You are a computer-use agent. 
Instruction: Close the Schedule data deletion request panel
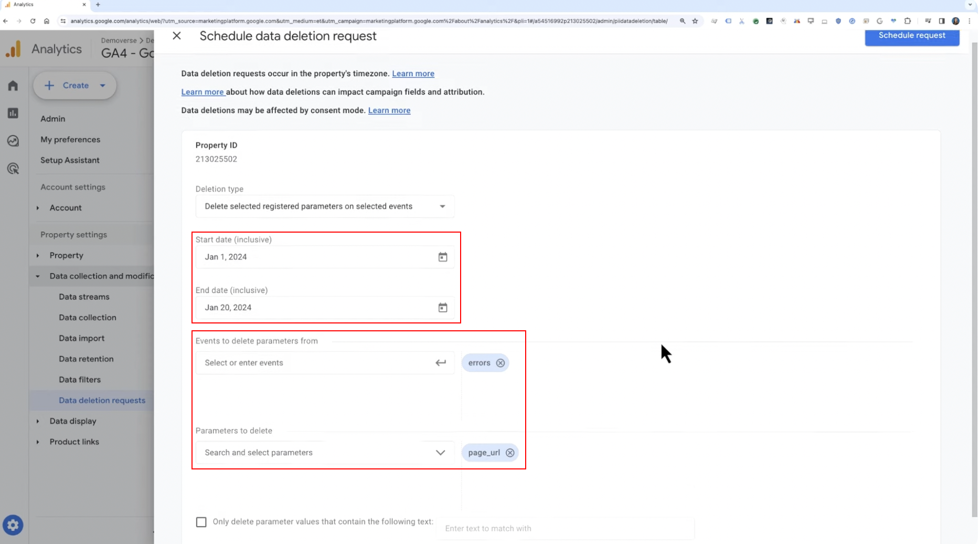pos(177,36)
